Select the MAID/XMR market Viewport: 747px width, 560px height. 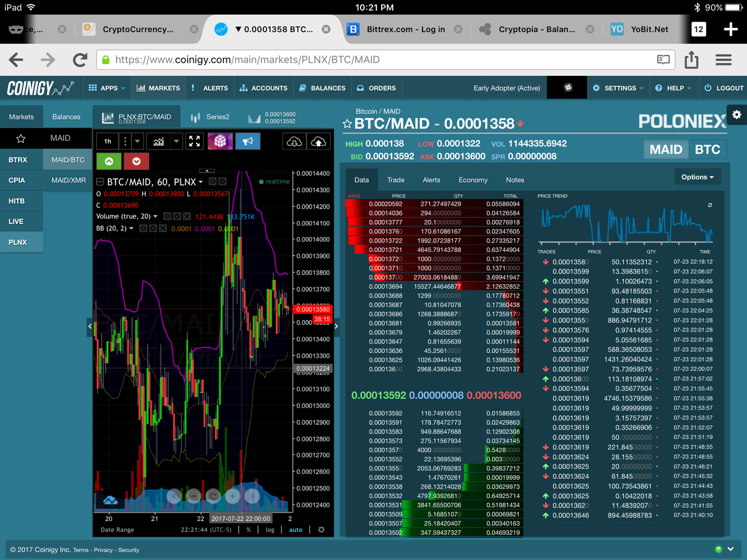pyautogui.click(x=68, y=180)
